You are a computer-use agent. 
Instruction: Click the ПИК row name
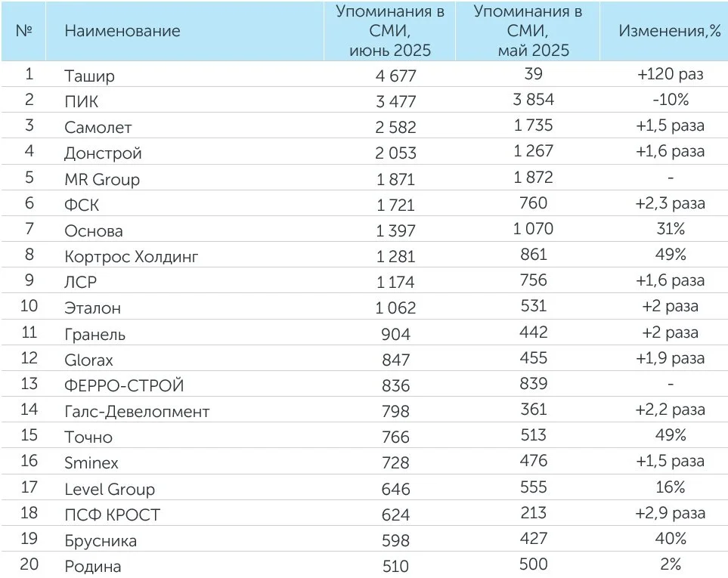click(x=81, y=101)
